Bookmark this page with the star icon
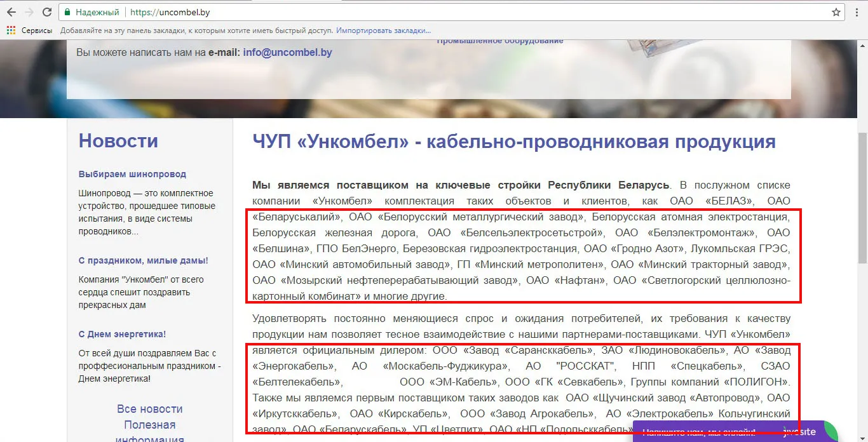868x442 pixels. [836, 12]
